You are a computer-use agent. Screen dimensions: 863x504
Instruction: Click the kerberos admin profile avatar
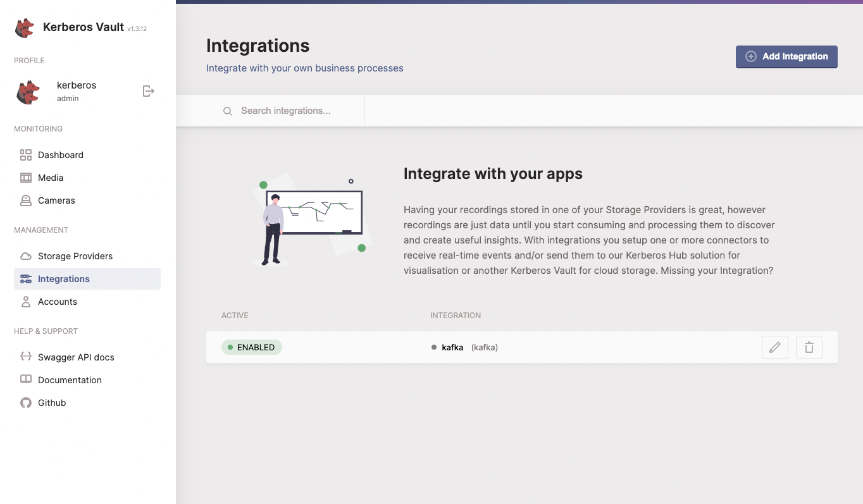tap(27, 91)
